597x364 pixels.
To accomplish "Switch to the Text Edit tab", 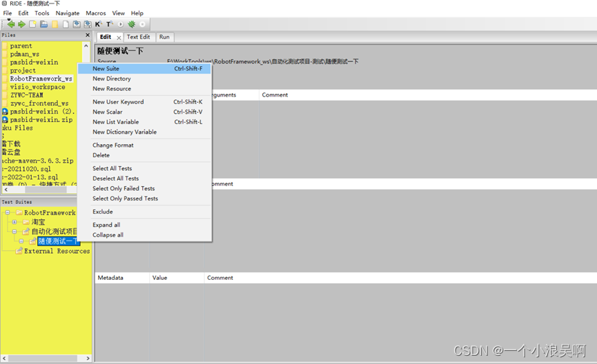I will tap(138, 37).
